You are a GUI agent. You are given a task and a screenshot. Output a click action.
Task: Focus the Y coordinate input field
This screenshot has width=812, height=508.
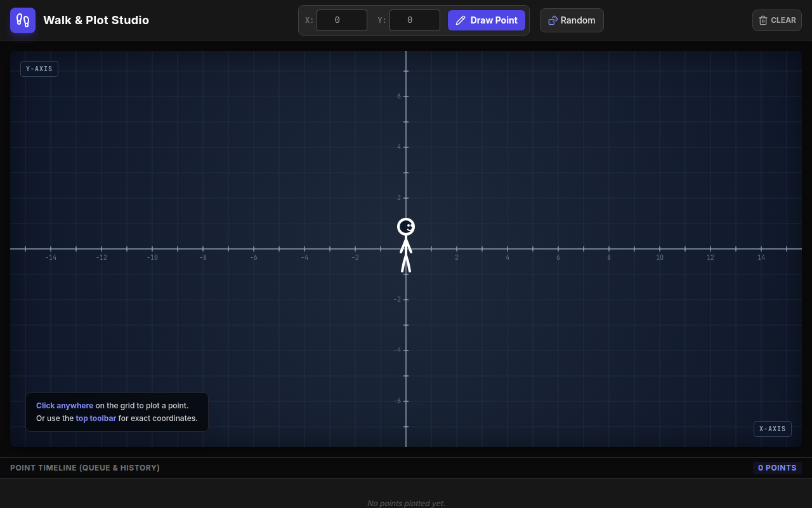[x=415, y=20]
